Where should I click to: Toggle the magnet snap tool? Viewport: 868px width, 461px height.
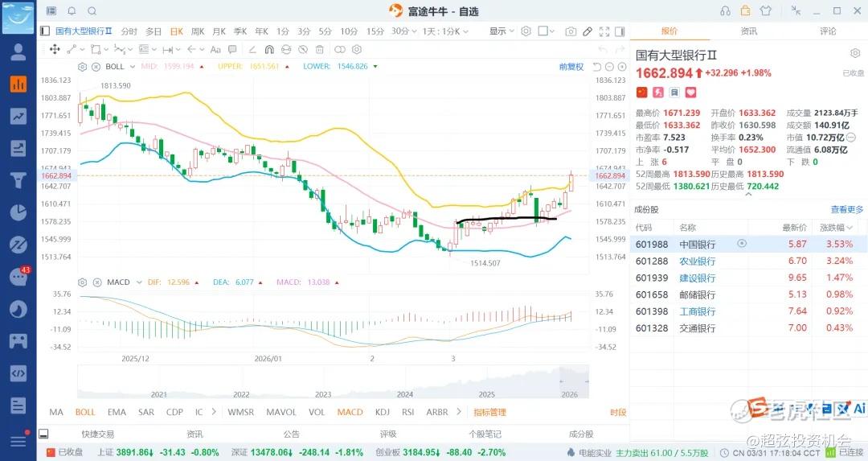(x=269, y=49)
